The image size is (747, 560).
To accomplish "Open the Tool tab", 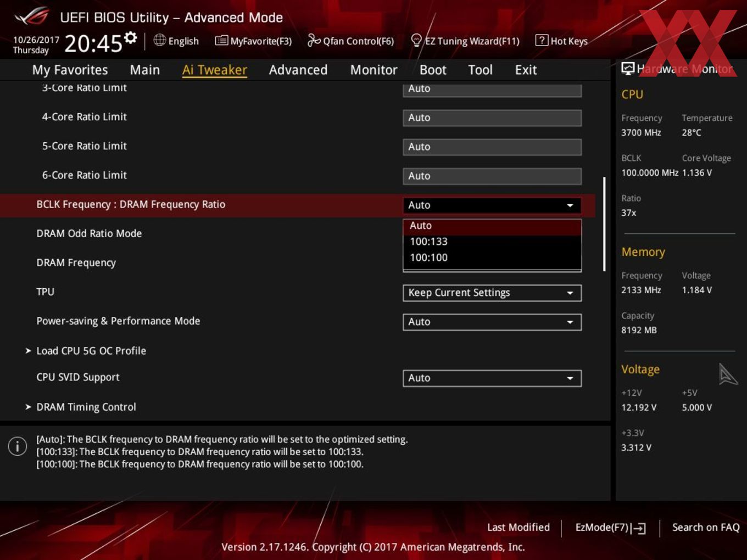I will [x=481, y=70].
